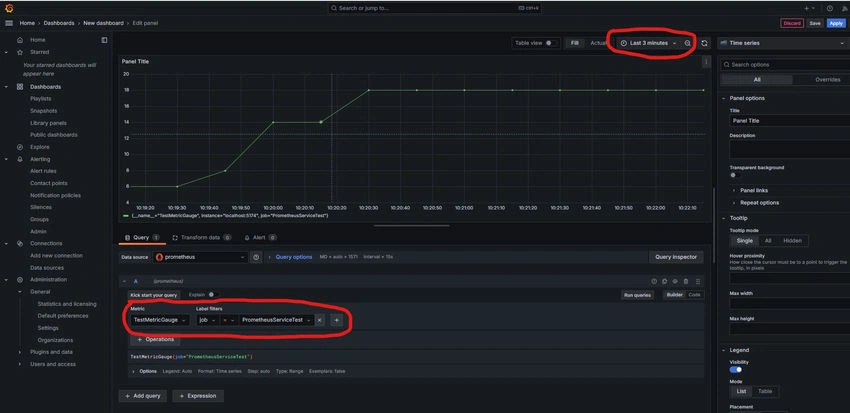
Task: Click the Query inspector button
Action: point(676,257)
